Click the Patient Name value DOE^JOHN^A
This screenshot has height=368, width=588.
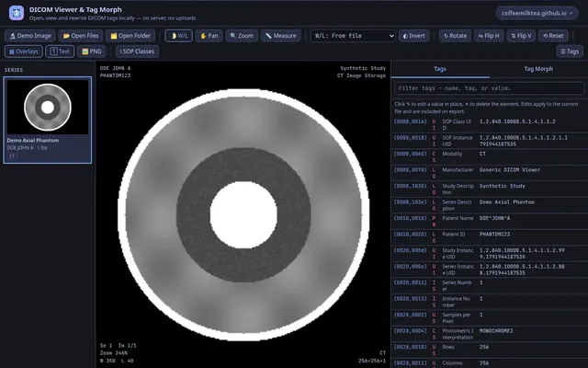click(x=494, y=219)
